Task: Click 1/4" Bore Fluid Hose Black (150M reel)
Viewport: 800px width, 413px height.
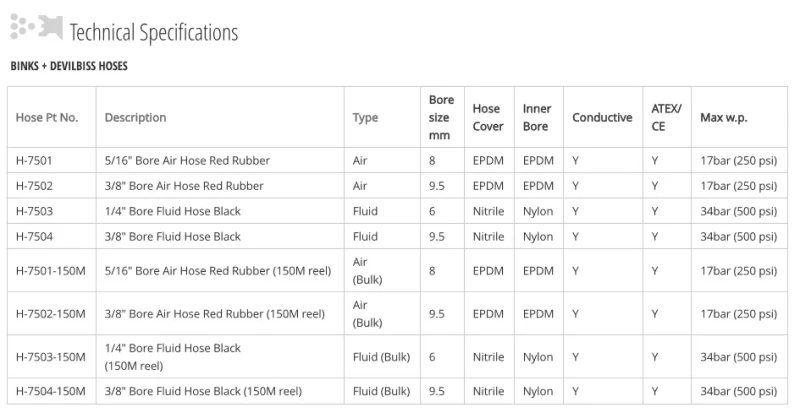Action: tap(172, 357)
